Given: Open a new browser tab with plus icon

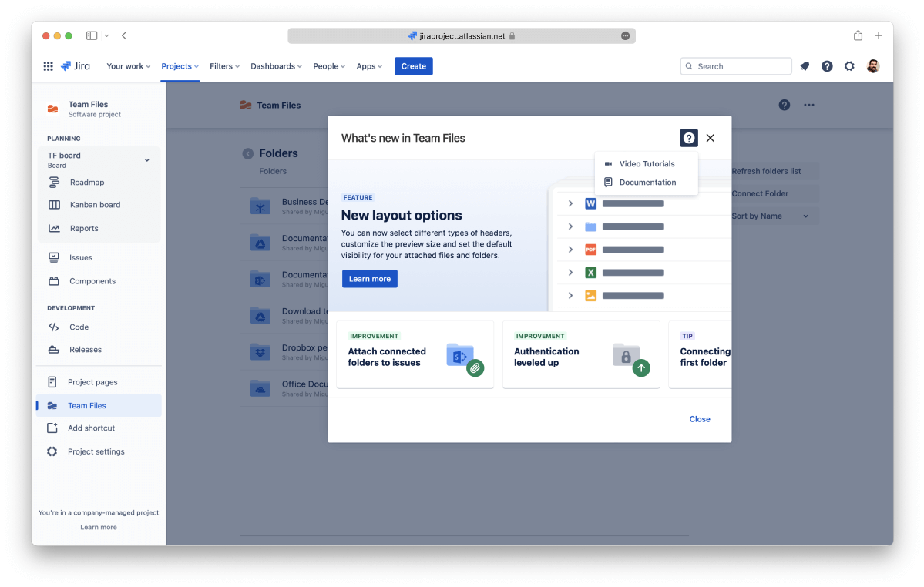Looking at the screenshot, I should pyautogui.click(x=878, y=36).
